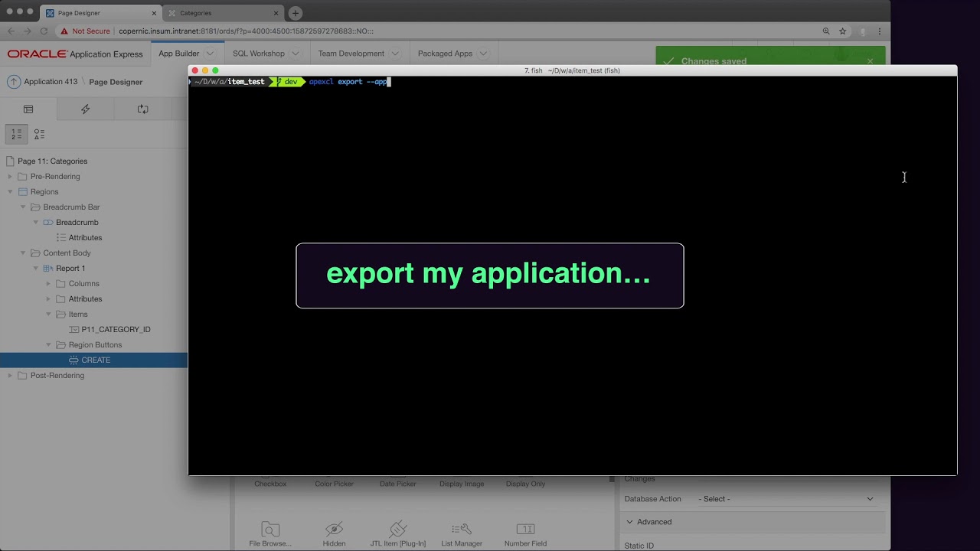Click the Static ID property label

point(639,546)
